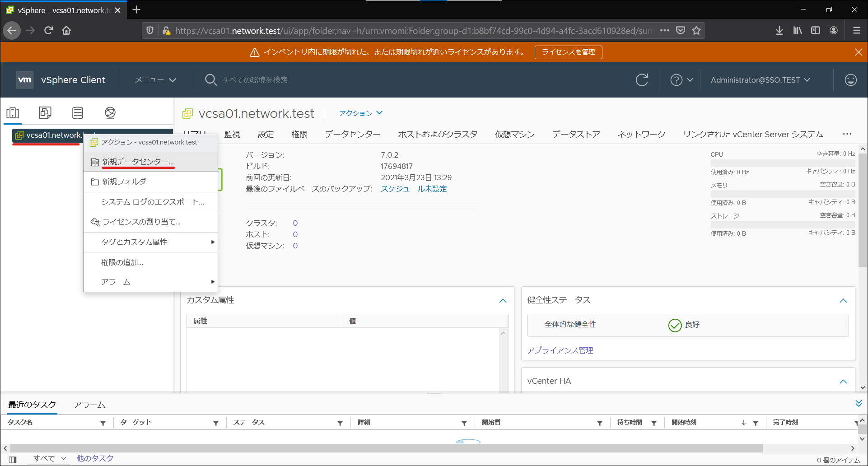Screen dimensions: 868x466
Task: Select 新規データセンター... menu item
Action: point(150,162)
